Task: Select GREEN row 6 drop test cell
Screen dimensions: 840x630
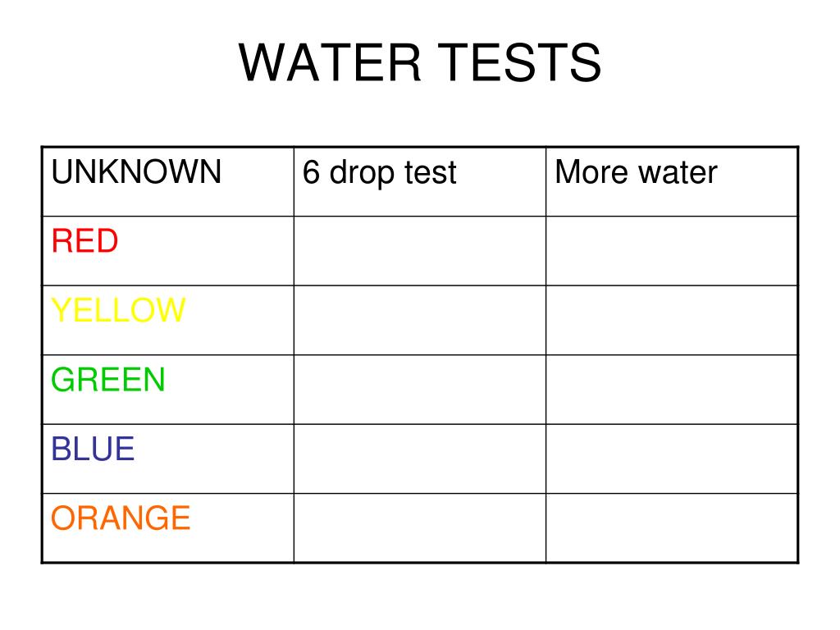Action: coord(420,390)
